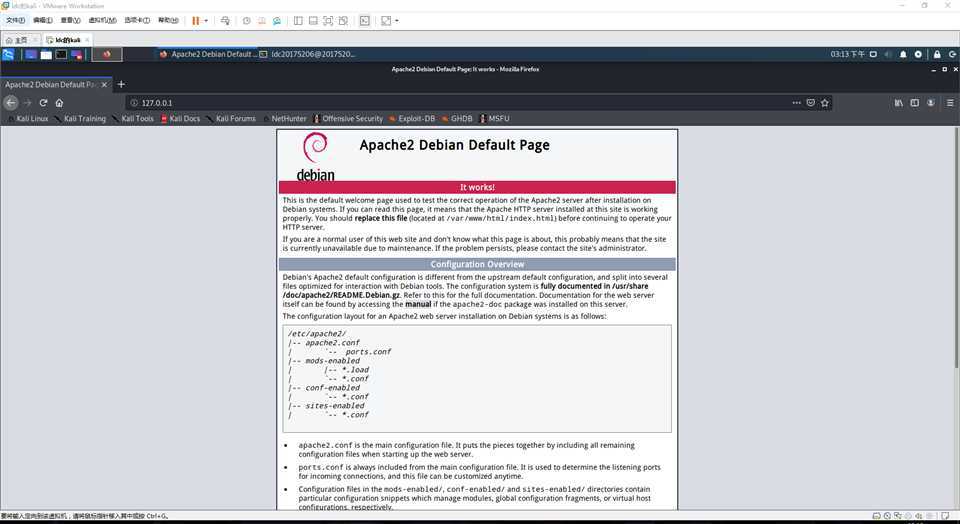
Task: Expand the VMware stretch guest dropdown
Action: point(397,21)
